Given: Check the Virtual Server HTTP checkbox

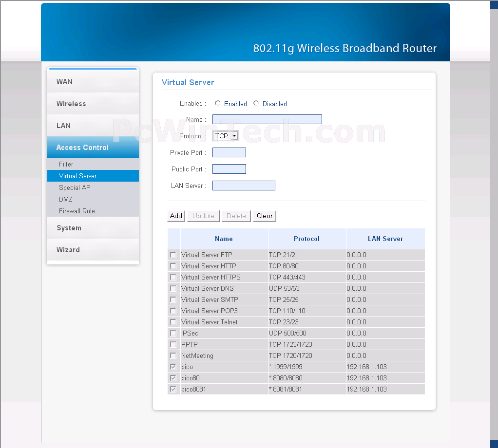Looking at the screenshot, I should pyautogui.click(x=173, y=266).
